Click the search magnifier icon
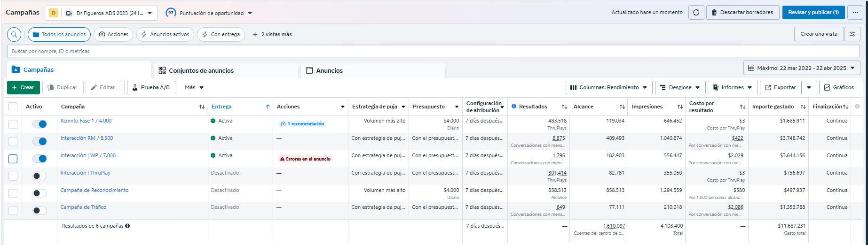868x245 pixels. point(14,34)
